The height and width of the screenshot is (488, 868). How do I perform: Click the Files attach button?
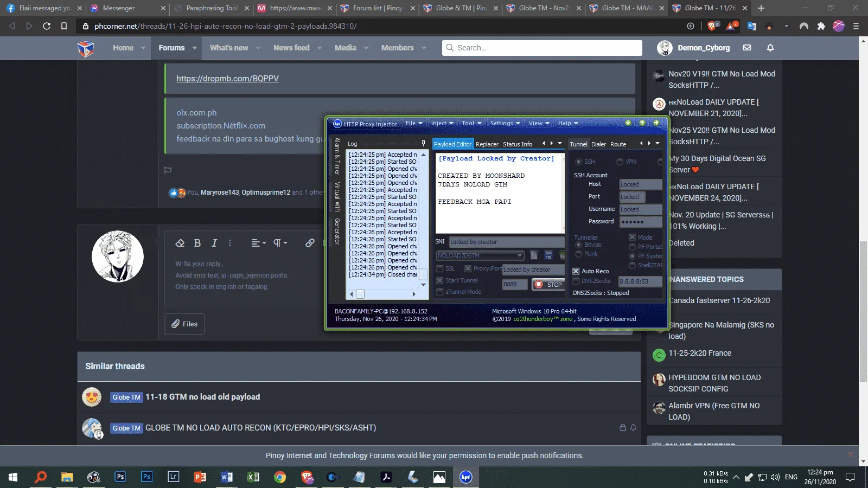click(x=184, y=324)
